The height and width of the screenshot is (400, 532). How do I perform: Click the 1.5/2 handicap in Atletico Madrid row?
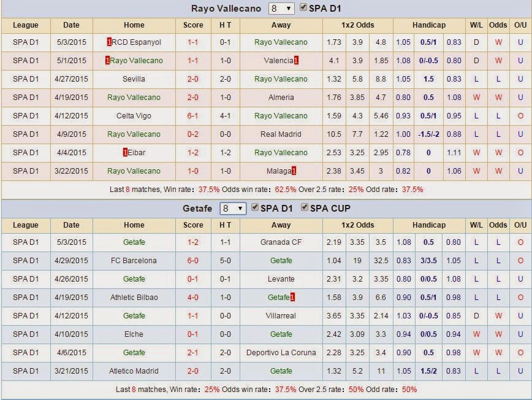(x=428, y=371)
